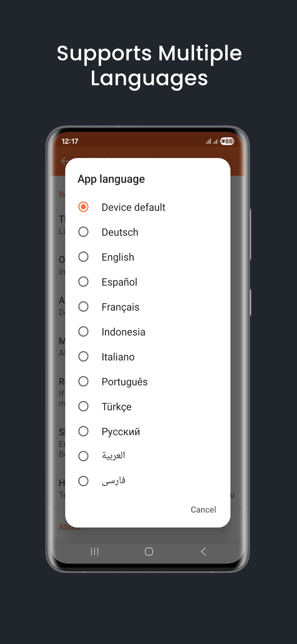Choose Русский language radio button
Screen dimensions: 297x644
(83, 431)
